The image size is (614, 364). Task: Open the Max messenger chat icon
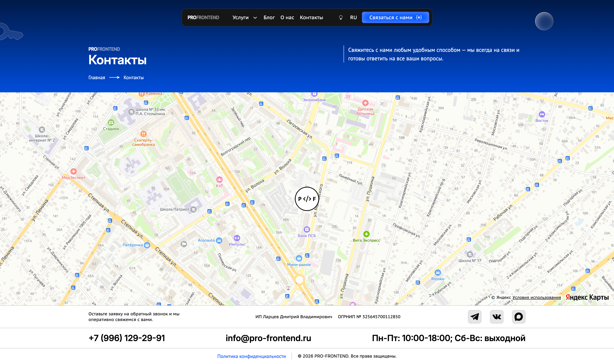519,317
